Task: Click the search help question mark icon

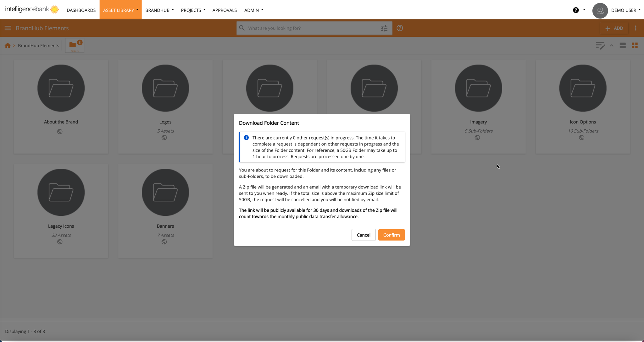Action: pyautogui.click(x=400, y=28)
